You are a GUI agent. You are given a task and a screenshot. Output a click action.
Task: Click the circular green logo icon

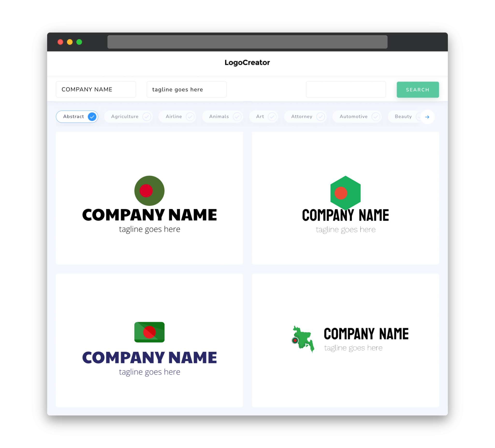tap(149, 191)
